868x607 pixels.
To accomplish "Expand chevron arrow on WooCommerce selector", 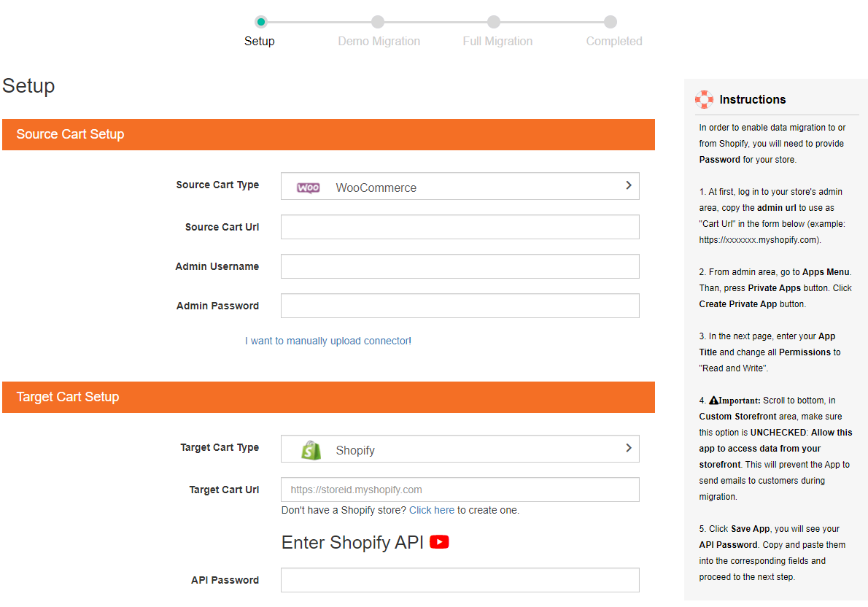I will click(628, 185).
